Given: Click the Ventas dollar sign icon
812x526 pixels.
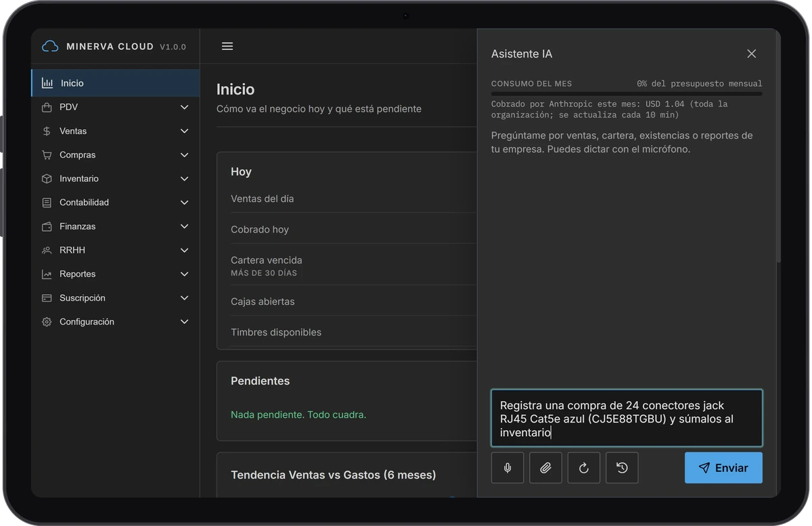Looking at the screenshot, I should tap(47, 131).
